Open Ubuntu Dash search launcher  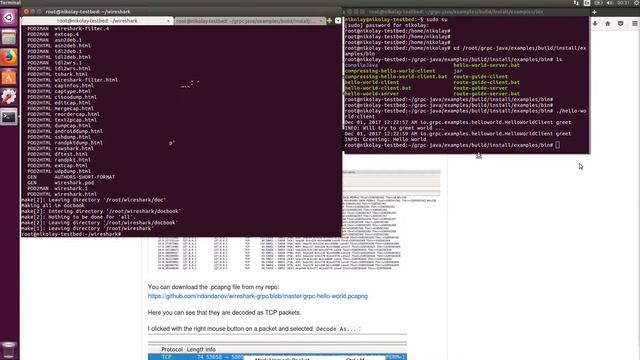click(x=9, y=18)
